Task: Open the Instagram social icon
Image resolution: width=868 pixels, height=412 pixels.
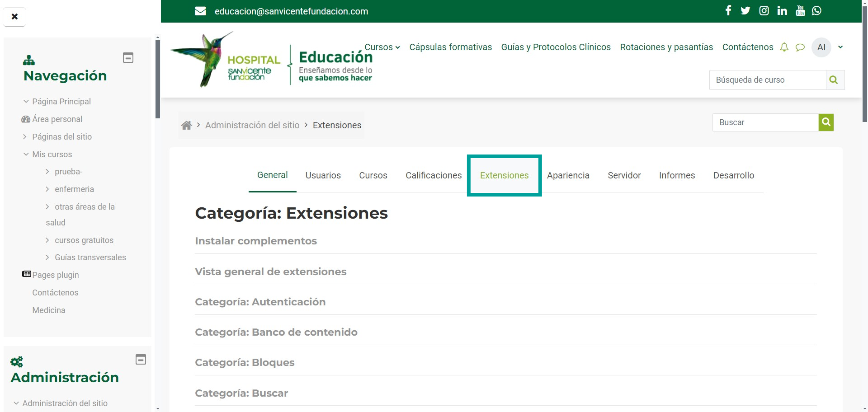Action: [x=764, y=11]
